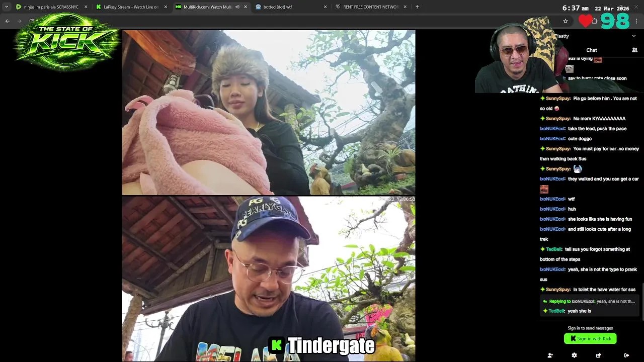This screenshot has width=644, height=362.
Task: Click the top stream video with woman in fur hat
Action: pyautogui.click(x=269, y=113)
